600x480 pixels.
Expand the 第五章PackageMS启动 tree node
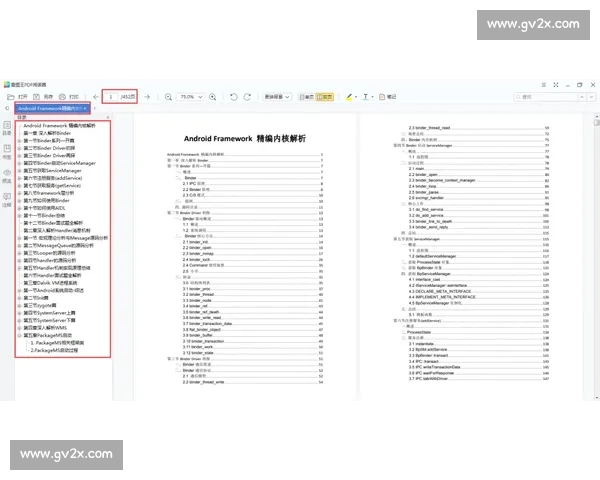18,336
